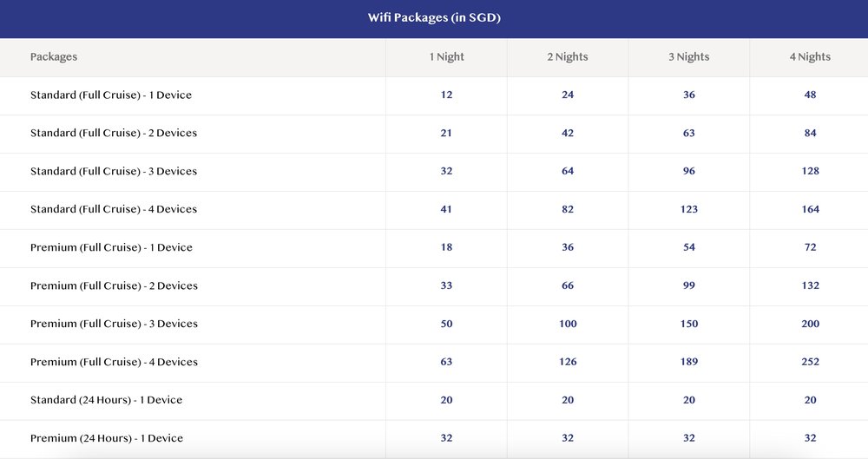Screen dimensions: 868x459
Task: Click Standard (Full Cruise) - 4 Devices label
Action: pos(114,210)
